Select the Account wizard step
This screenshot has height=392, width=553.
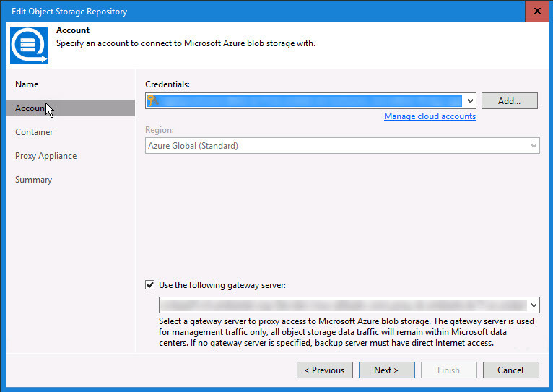70,108
